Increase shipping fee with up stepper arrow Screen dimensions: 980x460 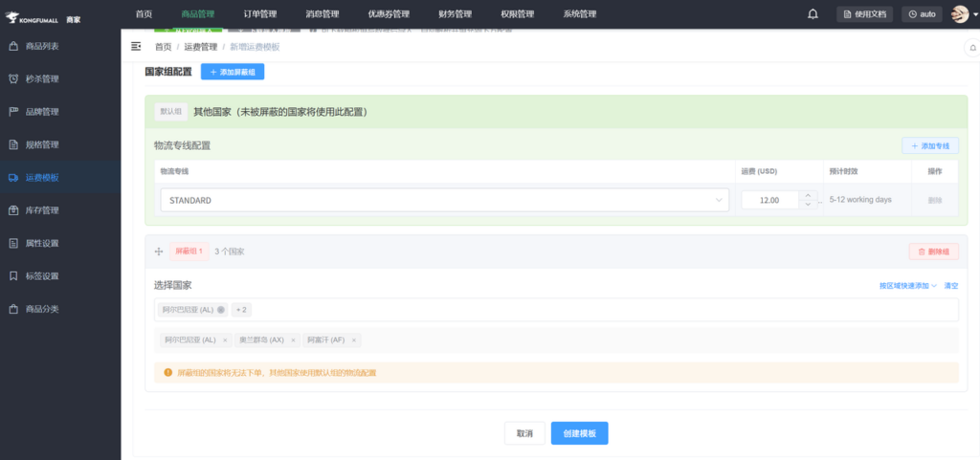point(809,195)
